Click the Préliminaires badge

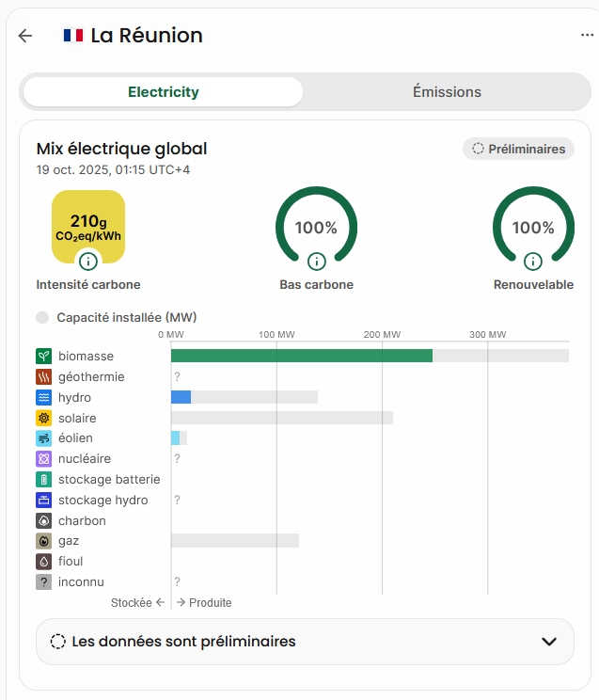tap(518, 149)
